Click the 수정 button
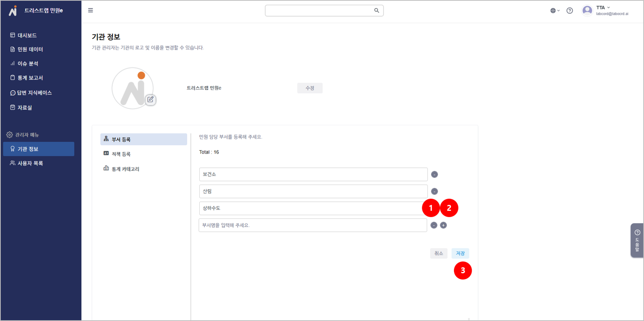Viewport: 644px width, 321px height. coord(310,88)
